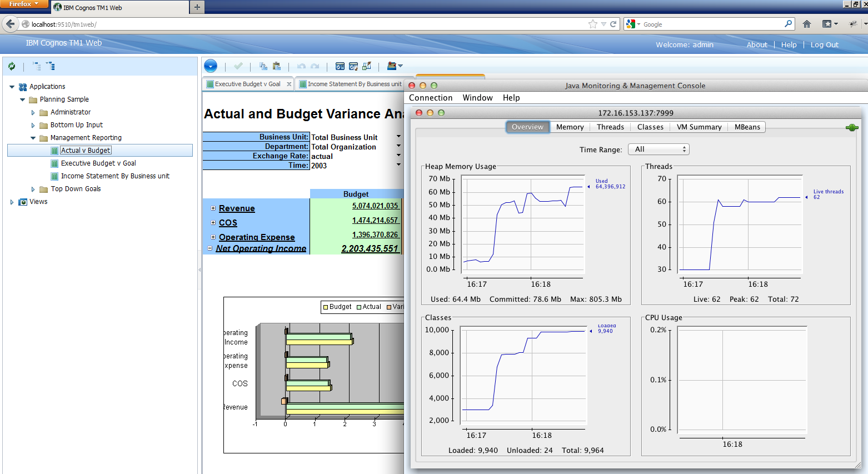The width and height of the screenshot is (868, 474).
Task: Click the search magnifier in Google box
Action: [x=788, y=24]
